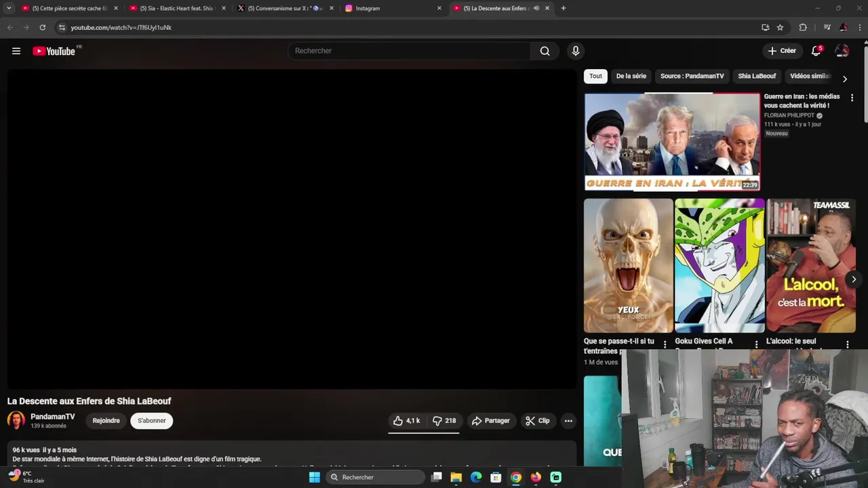Close the Instagram tab
Viewport: 868px width, 488px height.
click(439, 8)
